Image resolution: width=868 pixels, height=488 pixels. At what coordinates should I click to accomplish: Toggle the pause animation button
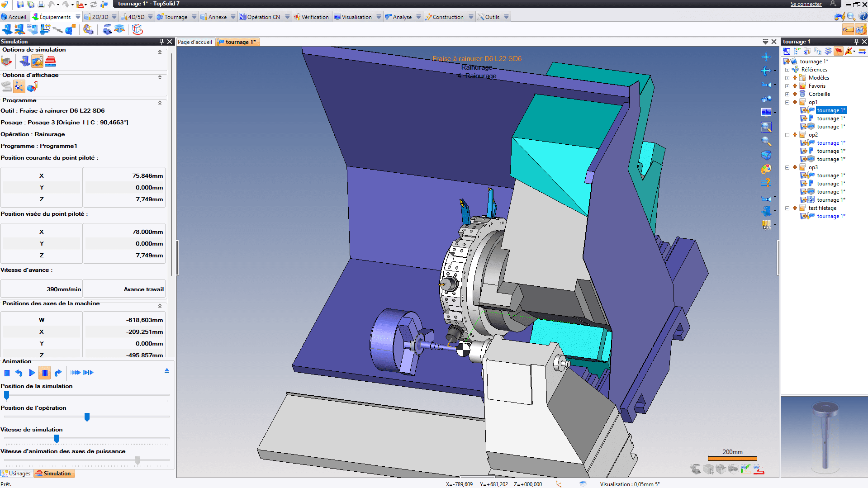click(44, 373)
